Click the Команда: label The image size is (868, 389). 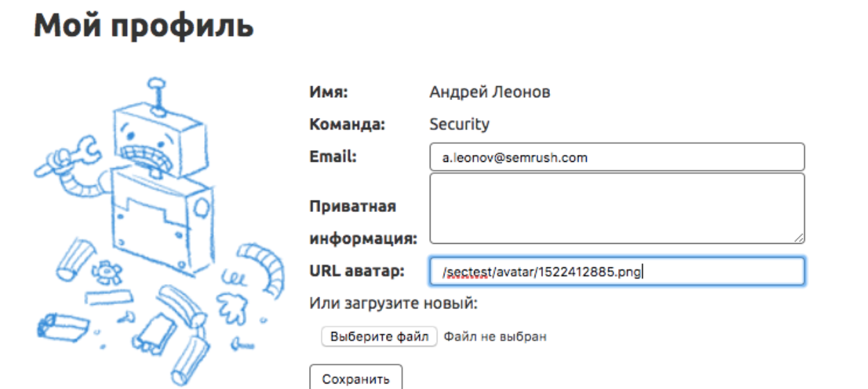[347, 125]
